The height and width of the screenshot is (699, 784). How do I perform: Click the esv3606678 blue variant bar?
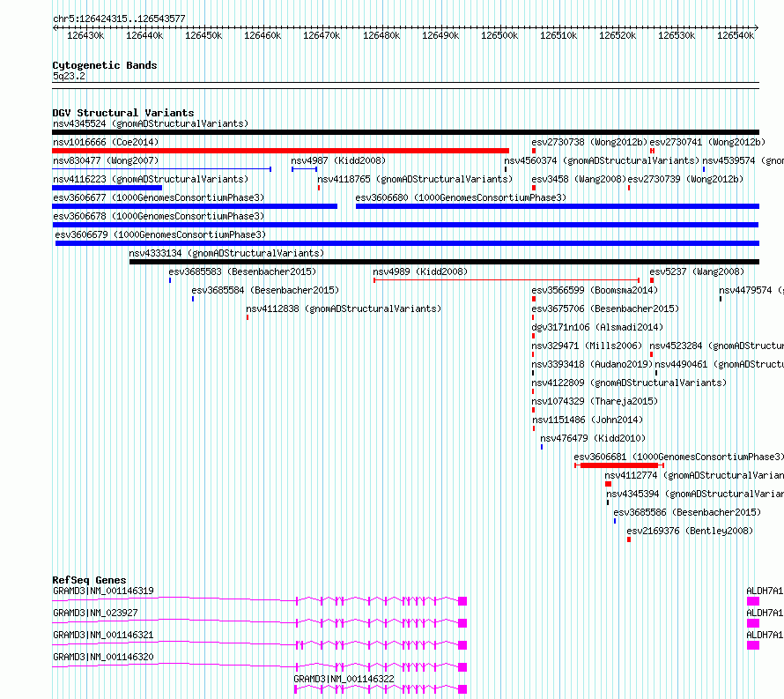(x=405, y=225)
